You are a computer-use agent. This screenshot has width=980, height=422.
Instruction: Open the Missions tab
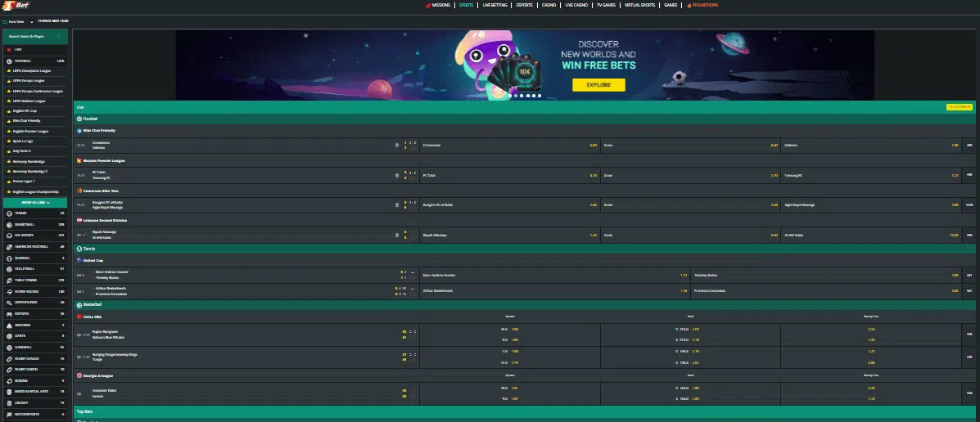pyautogui.click(x=437, y=5)
